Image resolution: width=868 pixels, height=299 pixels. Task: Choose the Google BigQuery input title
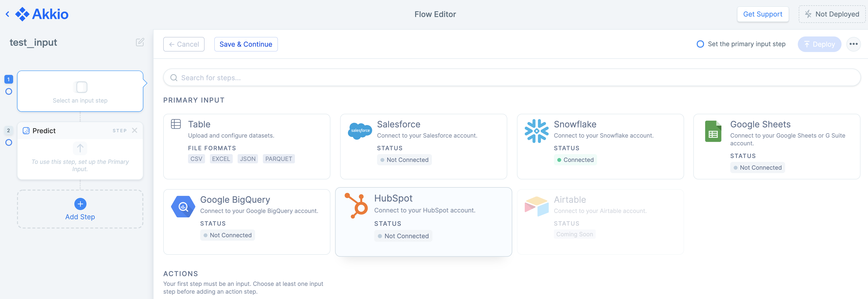point(235,200)
